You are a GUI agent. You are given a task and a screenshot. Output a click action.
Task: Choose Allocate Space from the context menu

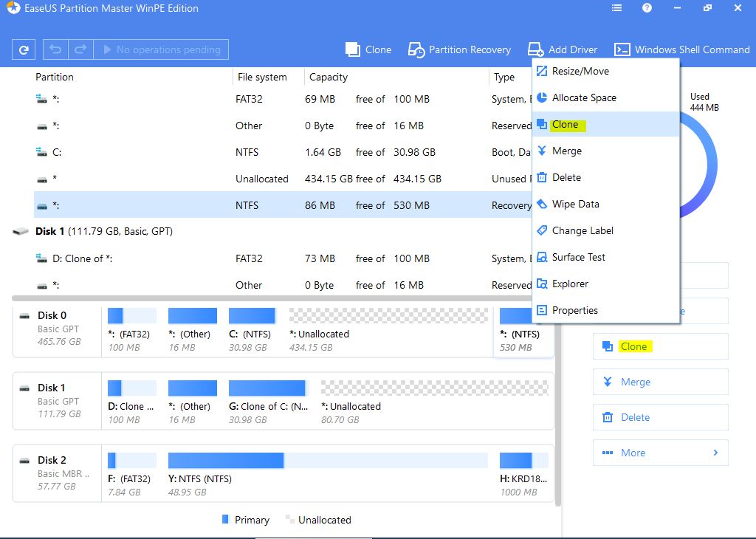coord(584,98)
